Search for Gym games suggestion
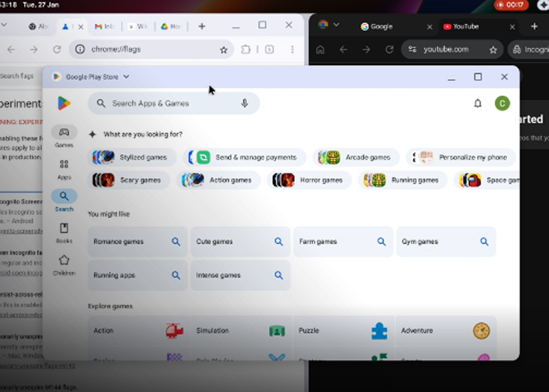Screen dimensions: 549x392 point(446,241)
